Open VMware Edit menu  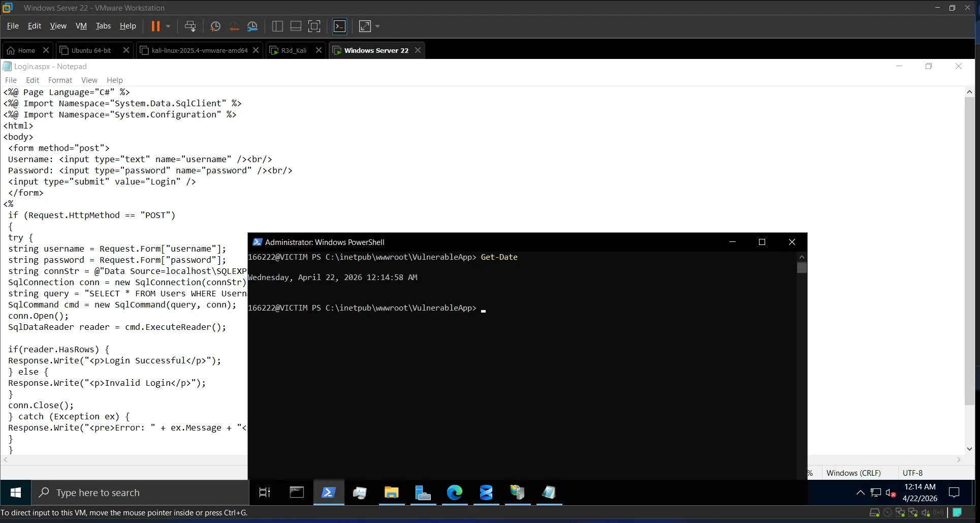(35, 26)
